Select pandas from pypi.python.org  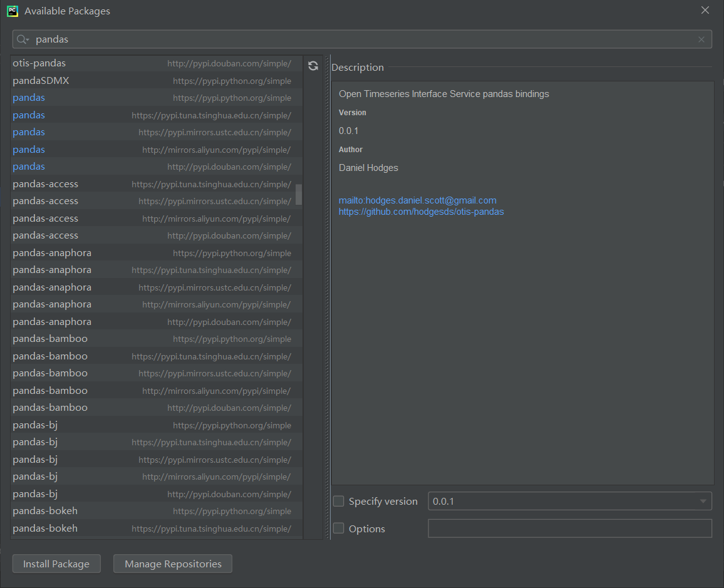coord(157,98)
